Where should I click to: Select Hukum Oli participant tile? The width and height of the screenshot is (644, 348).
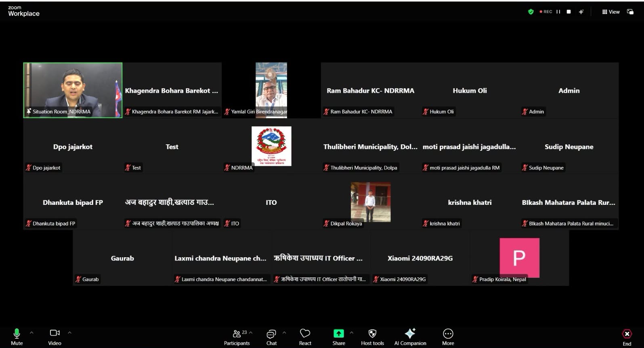(470, 90)
